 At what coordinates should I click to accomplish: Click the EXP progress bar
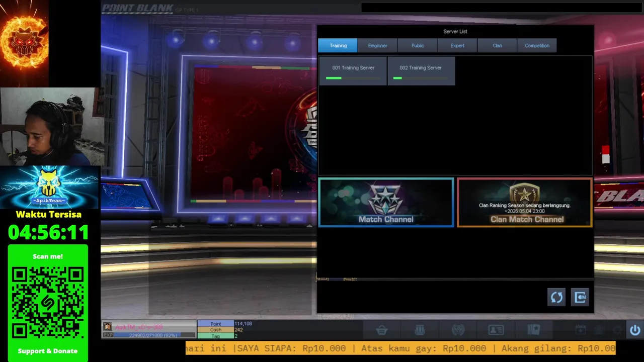(154, 335)
